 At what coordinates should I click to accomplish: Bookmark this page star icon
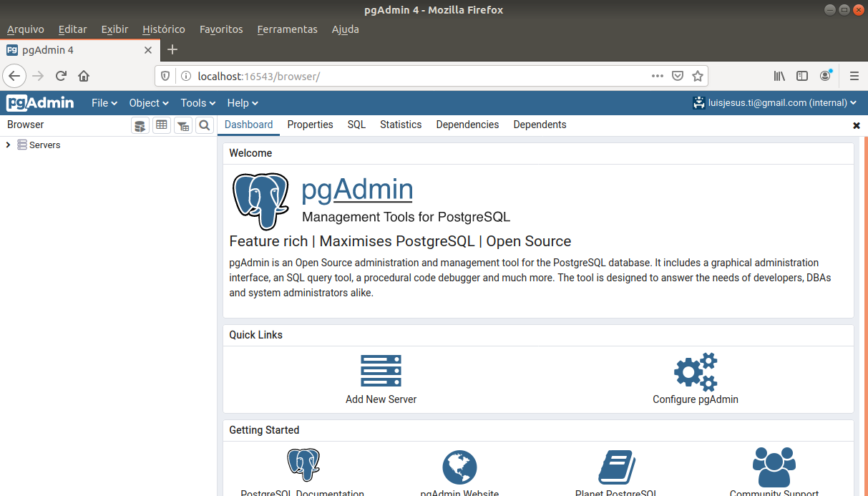tap(698, 76)
